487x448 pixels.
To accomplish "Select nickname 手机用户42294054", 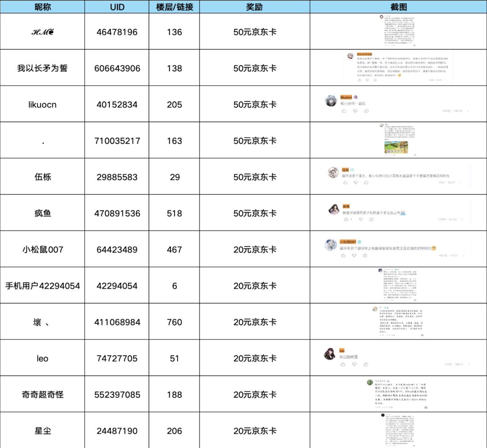I will pyautogui.click(x=42, y=286).
